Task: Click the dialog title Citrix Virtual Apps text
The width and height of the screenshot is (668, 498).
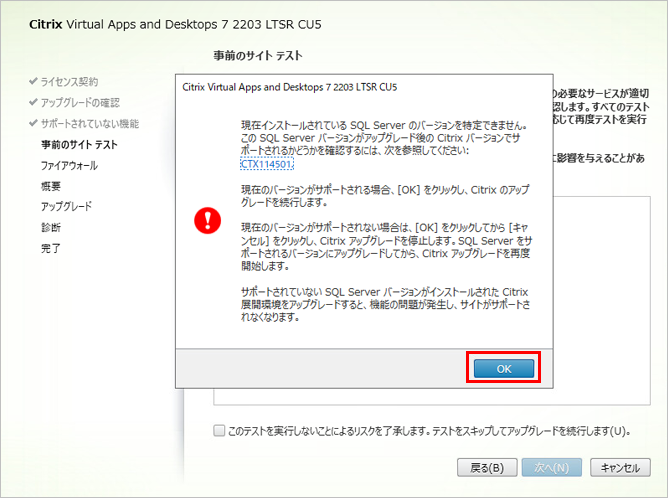Action: coord(290,87)
